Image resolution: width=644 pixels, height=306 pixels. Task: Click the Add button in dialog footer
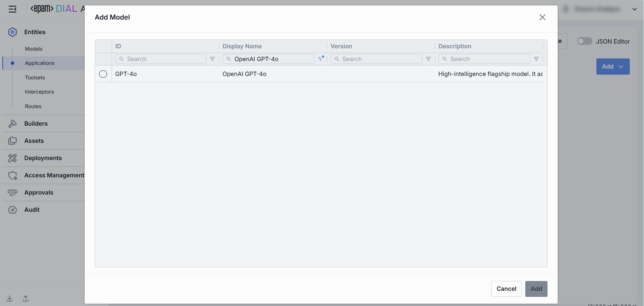[536, 289]
